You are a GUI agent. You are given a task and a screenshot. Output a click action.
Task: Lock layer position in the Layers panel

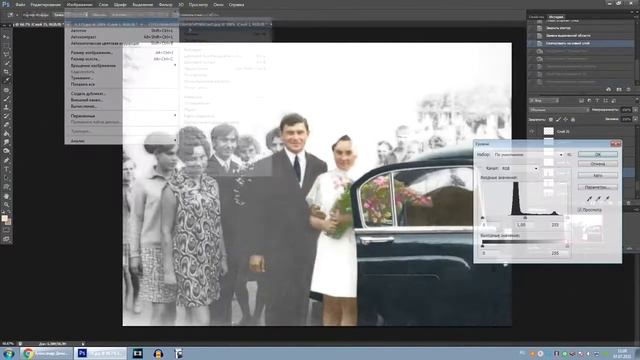coord(565,120)
